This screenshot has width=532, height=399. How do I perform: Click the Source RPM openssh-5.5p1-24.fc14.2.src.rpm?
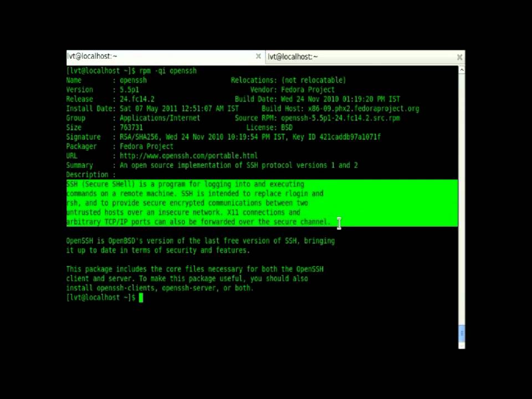point(340,118)
